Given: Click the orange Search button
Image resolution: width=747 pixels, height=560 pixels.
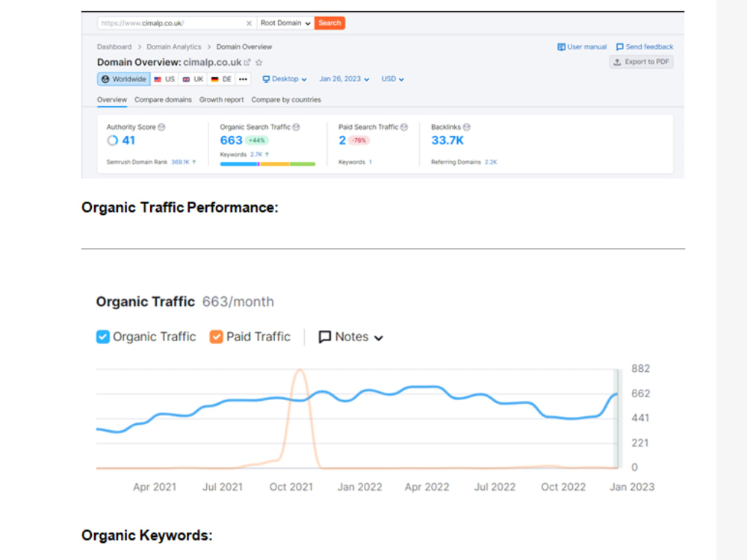Looking at the screenshot, I should [x=329, y=23].
